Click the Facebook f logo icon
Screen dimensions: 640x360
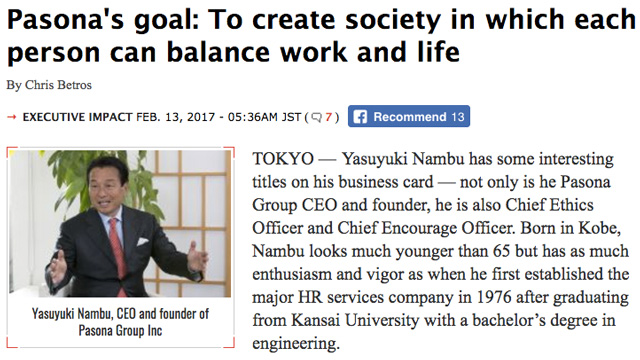tap(360, 117)
